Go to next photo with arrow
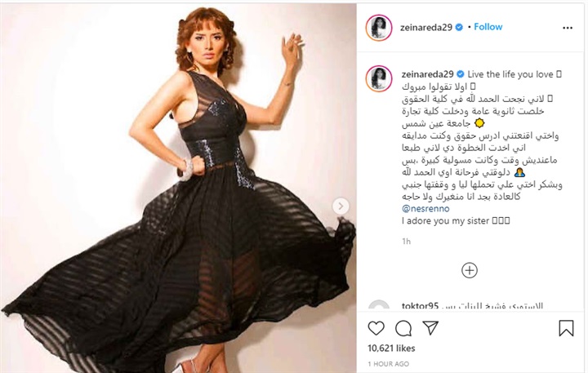The image size is (588, 373). coord(341,206)
